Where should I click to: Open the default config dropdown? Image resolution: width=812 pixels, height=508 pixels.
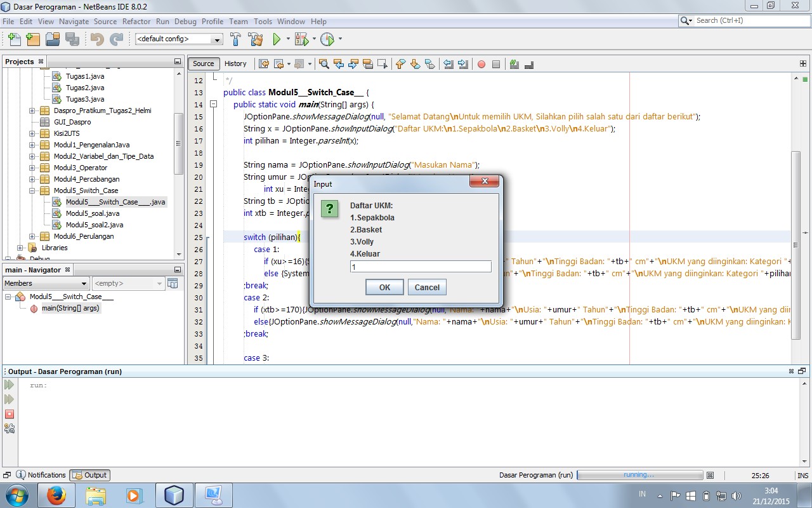point(216,39)
